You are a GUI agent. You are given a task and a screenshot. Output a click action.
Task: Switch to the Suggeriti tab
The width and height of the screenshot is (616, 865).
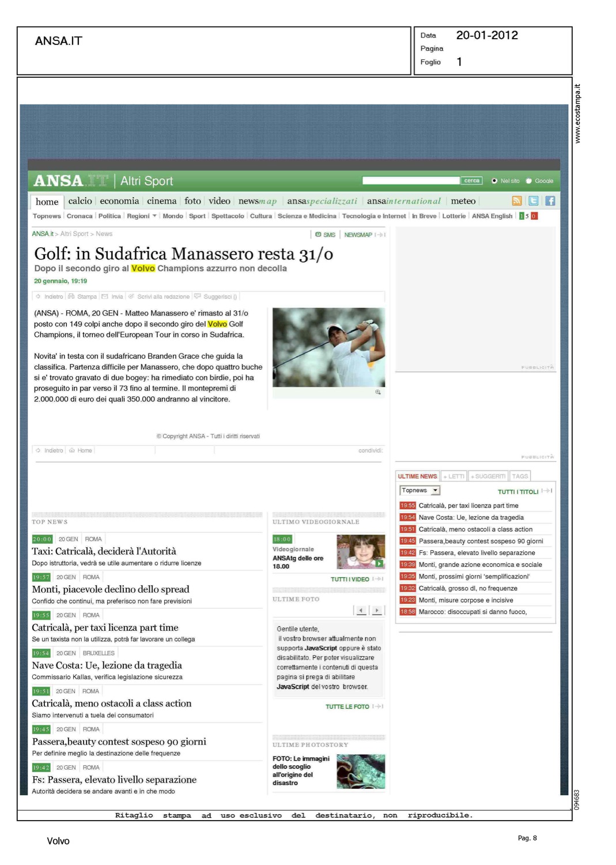(488, 476)
